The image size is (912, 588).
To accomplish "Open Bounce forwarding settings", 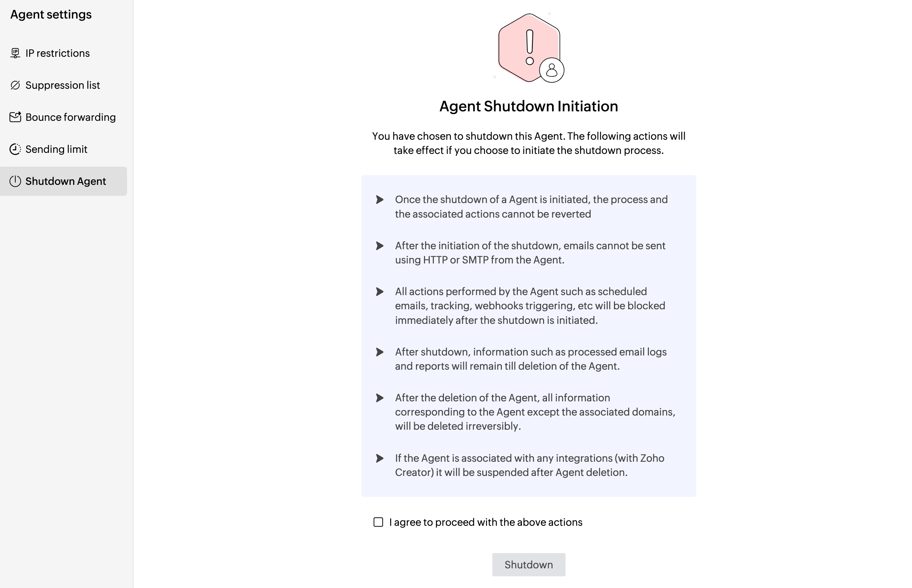I will pos(70,117).
